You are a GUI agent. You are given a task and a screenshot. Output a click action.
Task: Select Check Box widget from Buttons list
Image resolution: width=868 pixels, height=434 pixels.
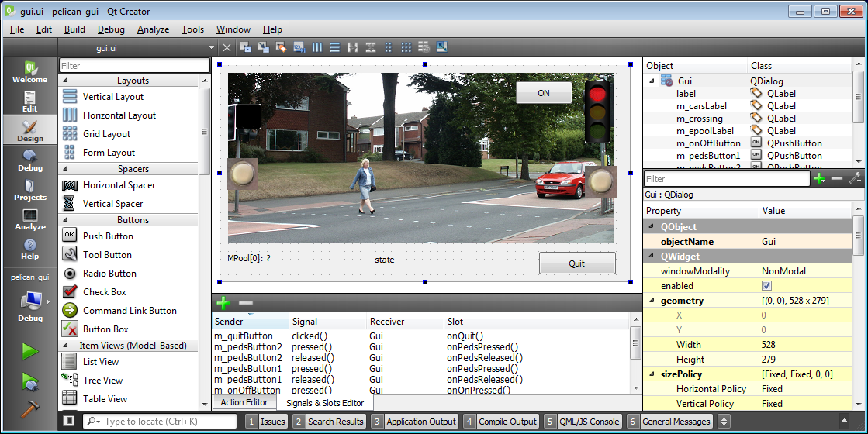pos(105,292)
